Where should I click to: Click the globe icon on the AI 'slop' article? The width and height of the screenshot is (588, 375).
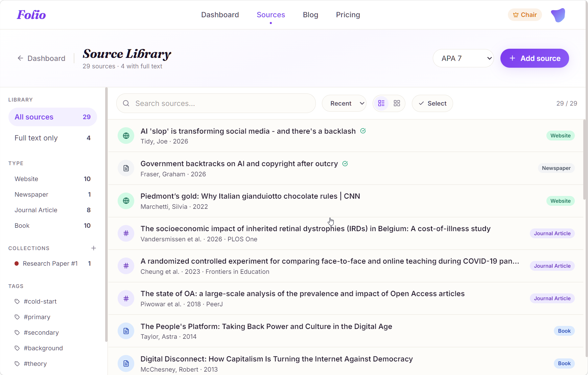(x=126, y=136)
